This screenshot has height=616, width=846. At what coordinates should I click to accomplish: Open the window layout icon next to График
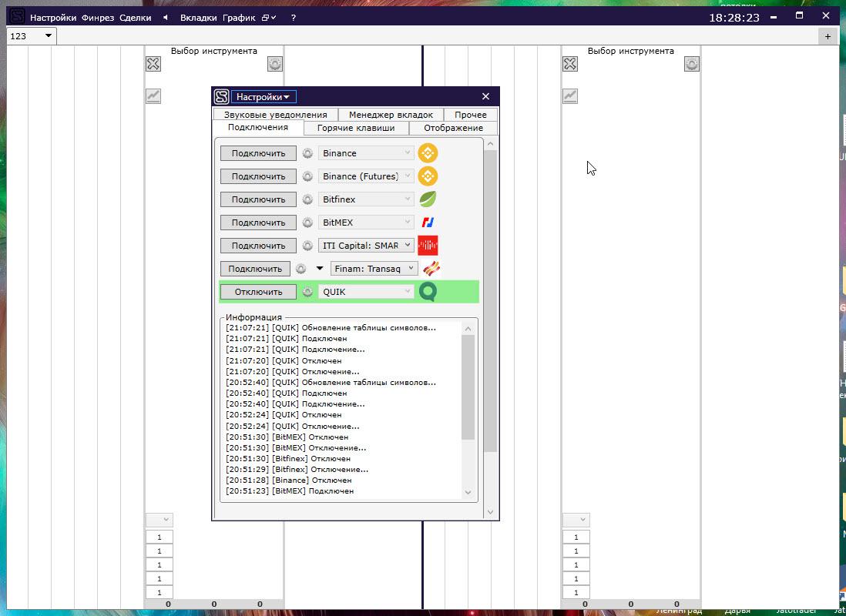tap(269, 18)
